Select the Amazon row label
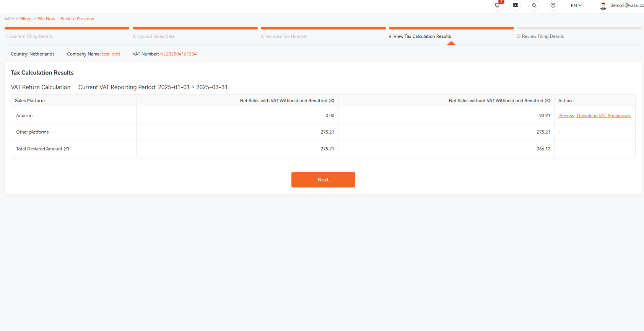Viewport: 644px width, 331px height. pos(24,116)
